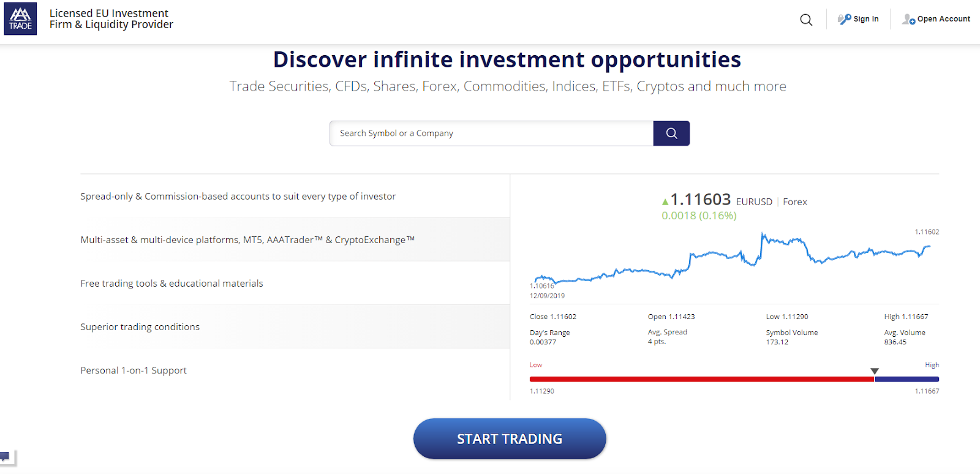Click the Forex category label
Image resolution: width=980 pixels, height=474 pixels.
(x=795, y=202)
